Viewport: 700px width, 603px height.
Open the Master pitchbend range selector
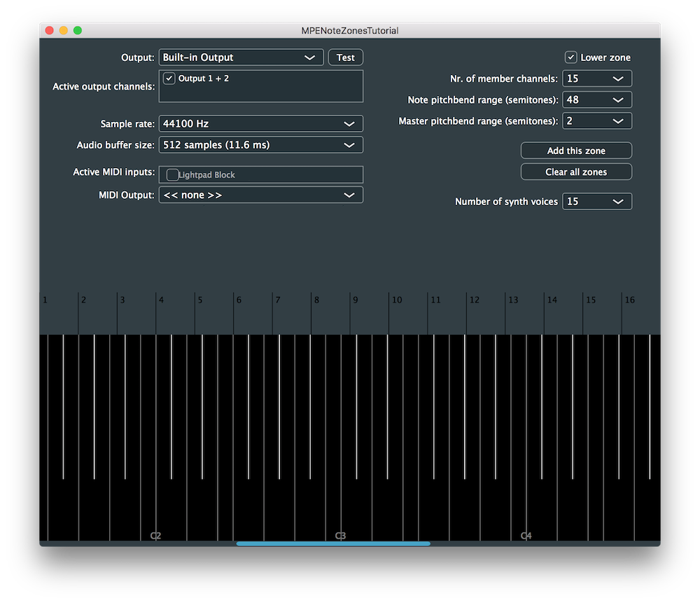[x=596, y=120]
